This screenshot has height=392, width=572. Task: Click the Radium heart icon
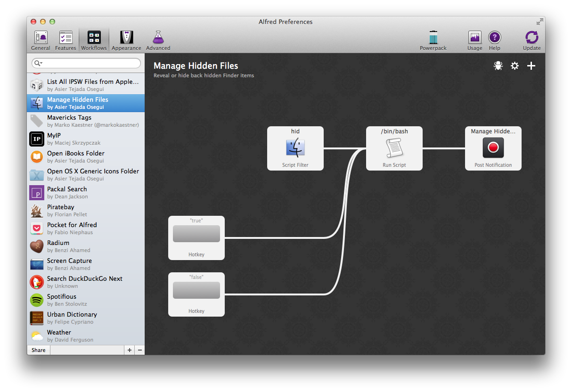(37, 246)
